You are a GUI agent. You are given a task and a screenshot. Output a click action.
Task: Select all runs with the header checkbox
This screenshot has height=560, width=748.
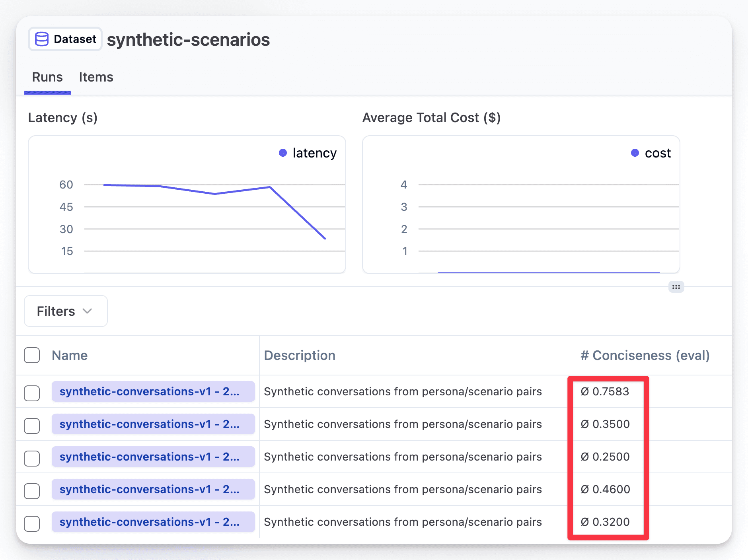coord(32,355)
